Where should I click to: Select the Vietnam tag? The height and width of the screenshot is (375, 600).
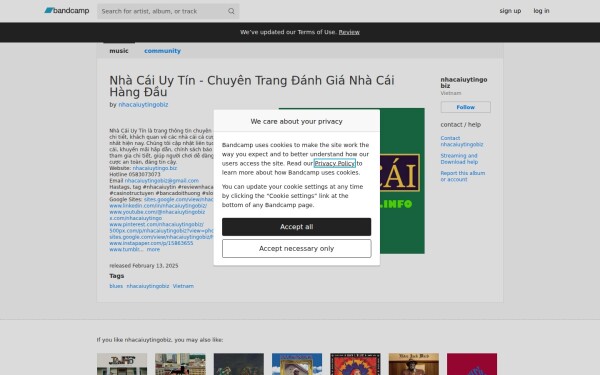pyautogui.click(x=183, y=286)
